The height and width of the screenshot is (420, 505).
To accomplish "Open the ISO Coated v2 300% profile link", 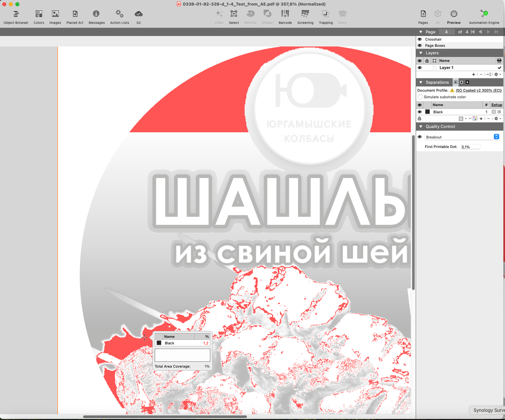I will coord(478,90).
